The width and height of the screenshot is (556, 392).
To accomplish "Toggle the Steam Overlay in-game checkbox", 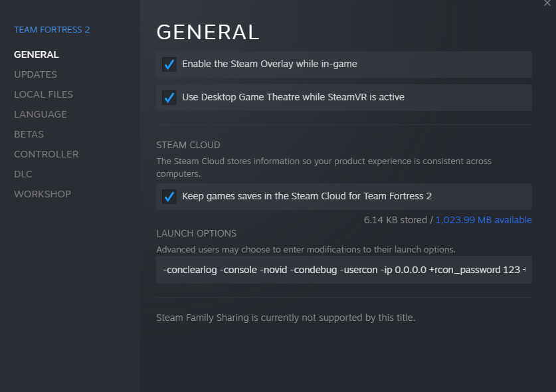I will click(169, 64).
